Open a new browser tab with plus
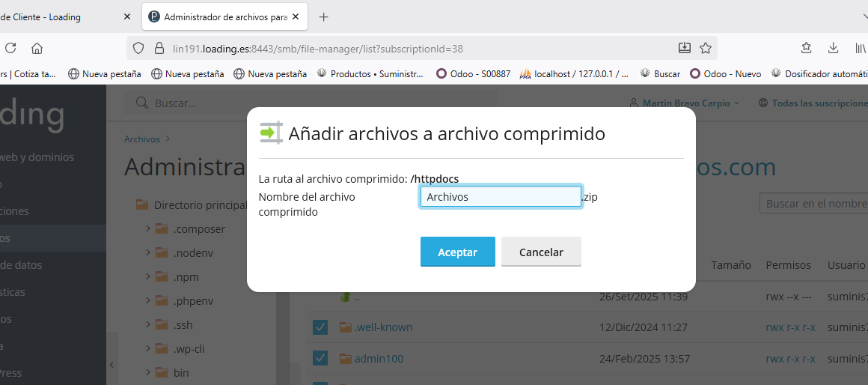This screenshot has height=385, width=868. tap(324, 16)
